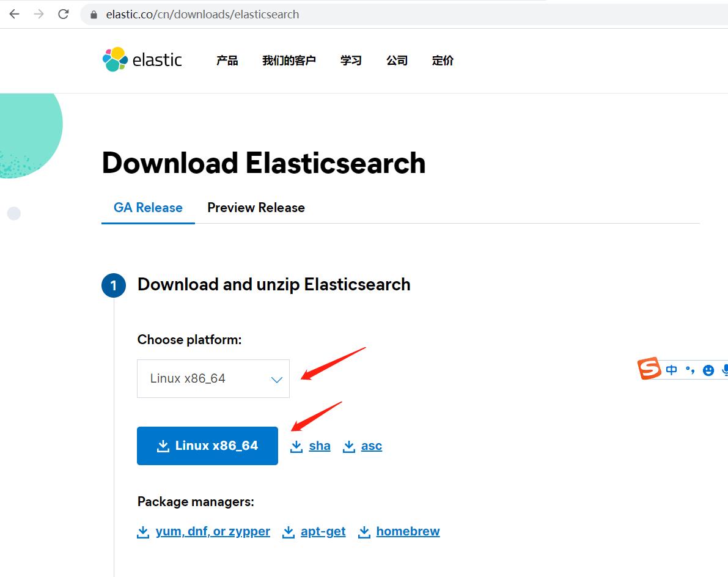Open the Choose platform dropdown
The width and height of the screenshot is (728, 577).
click(213, 378)
